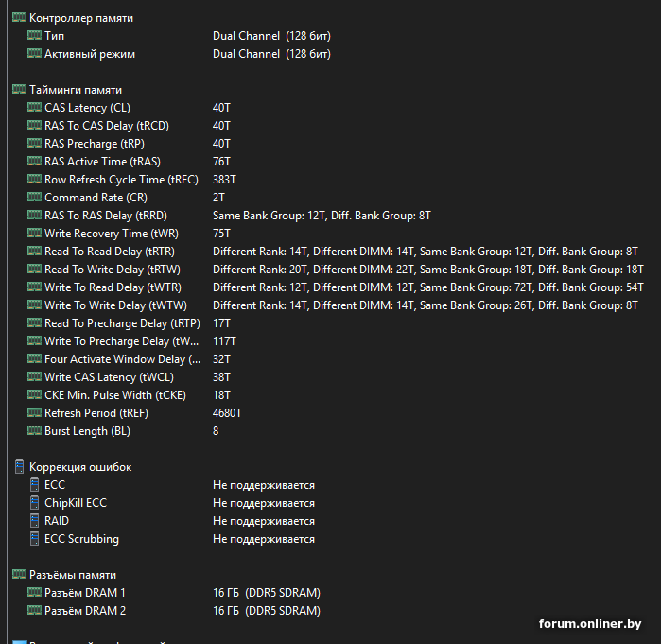Image resolution: width=661 pixels, height=644 pixels.
Task: Click the icon next to Read To Write Delay
Action: (35, 269)
